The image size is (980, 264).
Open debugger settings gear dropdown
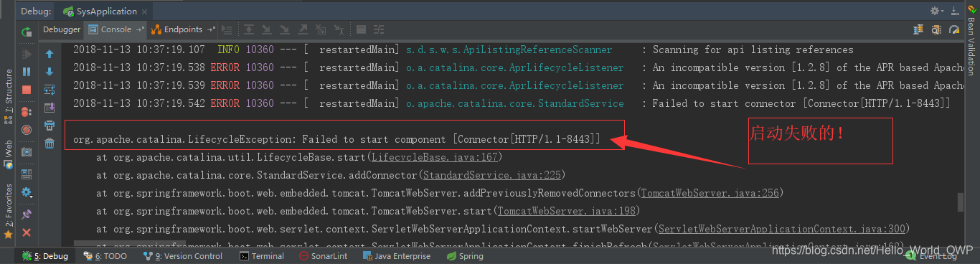pos(27,192)
